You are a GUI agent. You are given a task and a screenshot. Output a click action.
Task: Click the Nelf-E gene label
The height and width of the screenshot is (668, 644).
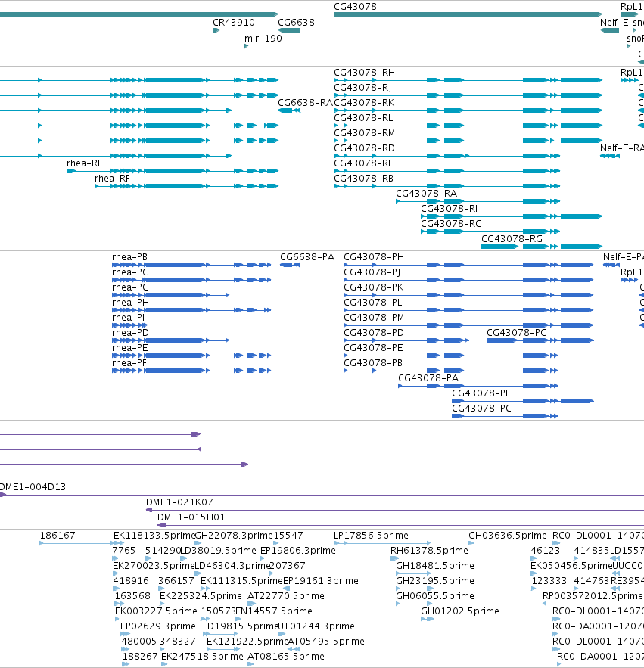(614, 22)
